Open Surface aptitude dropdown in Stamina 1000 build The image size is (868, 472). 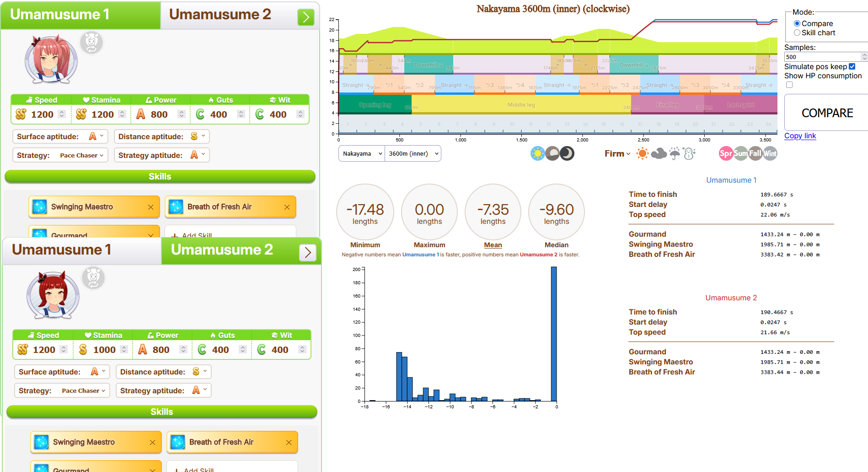(62, 372)
